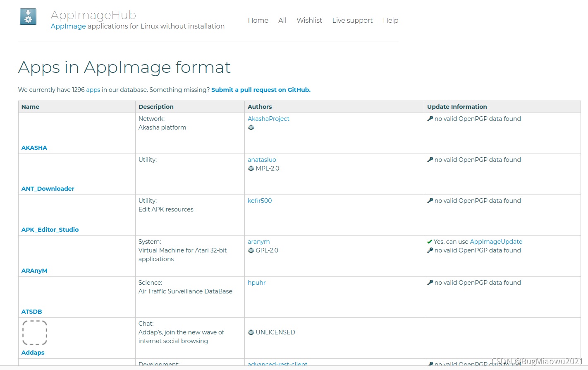The height and width of the screenshot is (370, 588).
Task: Click the scales icon beside MPL-2.0
Action: point(251,168)
